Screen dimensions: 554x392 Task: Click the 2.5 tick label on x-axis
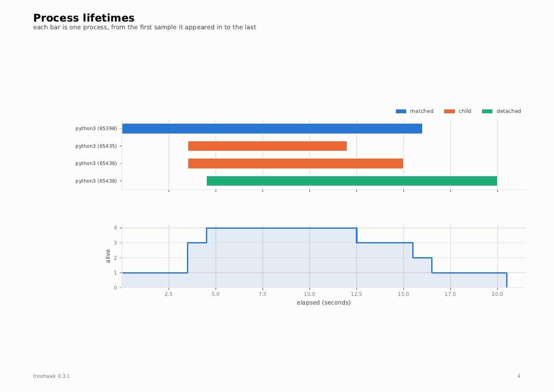(x=168, y=294)
